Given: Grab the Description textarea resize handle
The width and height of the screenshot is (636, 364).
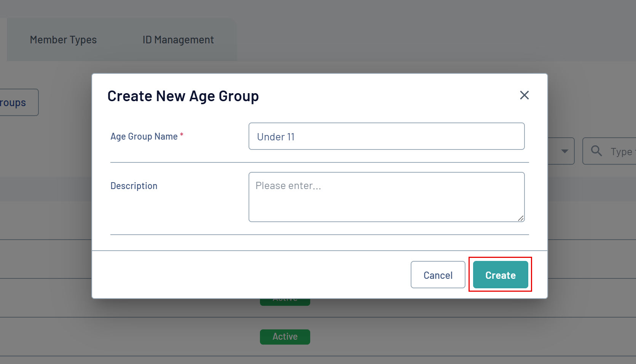Looking at the screenshot, I should point(521,218).
